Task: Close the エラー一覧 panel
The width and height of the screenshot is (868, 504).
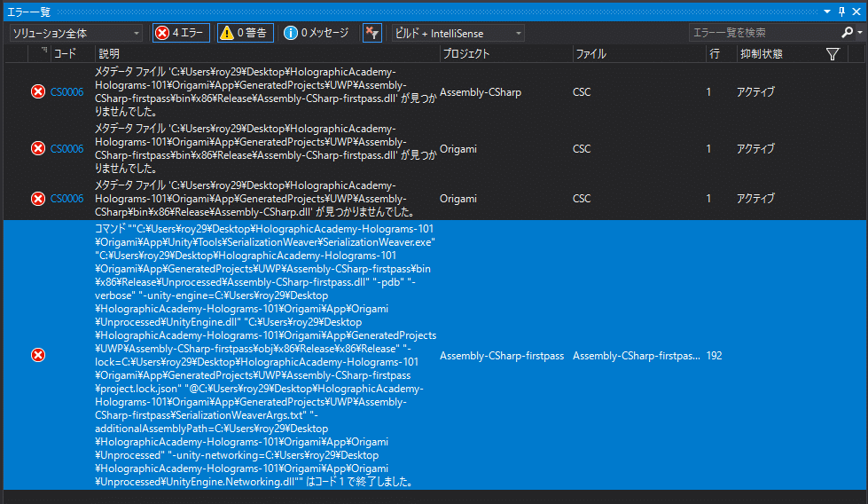Action: 856,12
